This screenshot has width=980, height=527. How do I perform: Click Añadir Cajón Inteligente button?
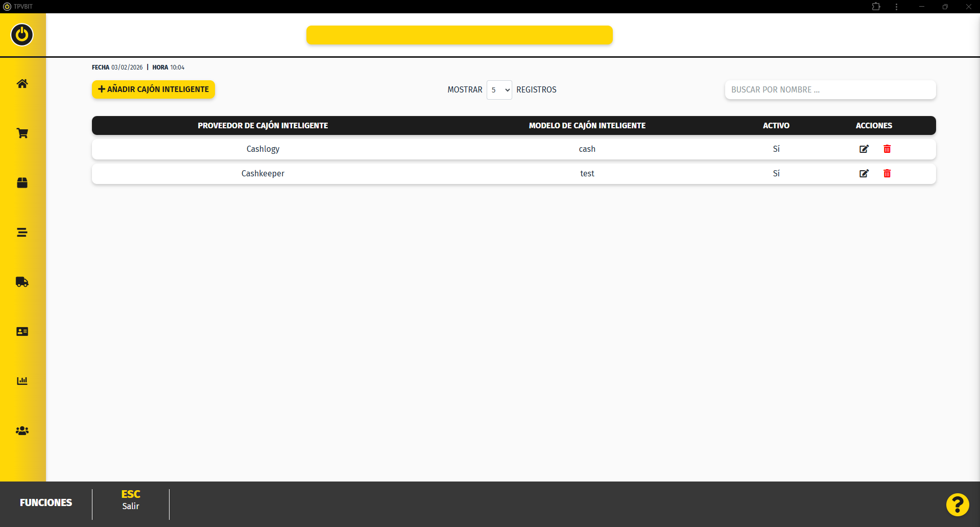click(x=153, y=89)
